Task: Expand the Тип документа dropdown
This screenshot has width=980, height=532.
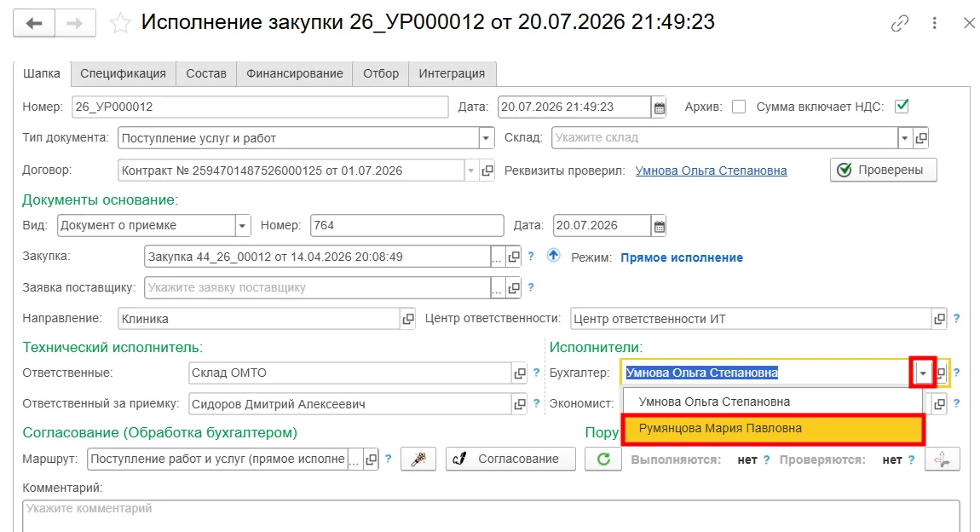Action: (487, 138)
